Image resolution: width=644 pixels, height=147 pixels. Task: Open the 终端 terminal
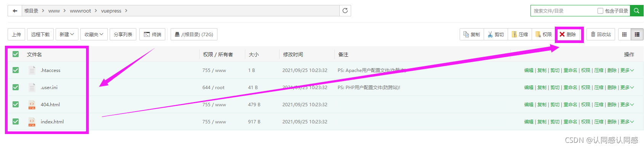point(152,34)
